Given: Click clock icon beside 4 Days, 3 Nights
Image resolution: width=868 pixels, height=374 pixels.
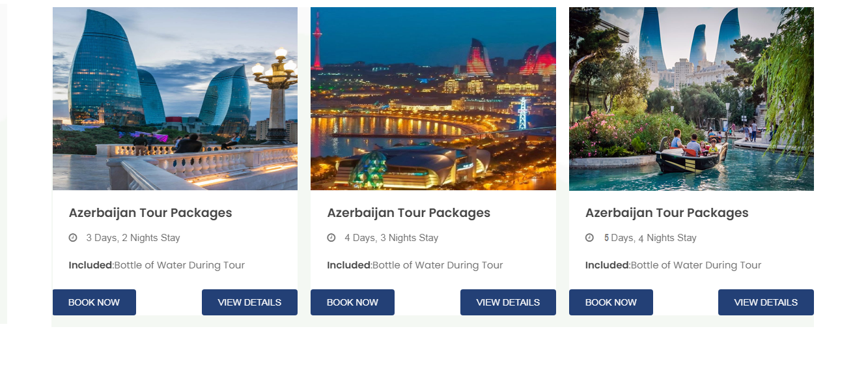Looking at the screenshot, I should click(331, 238).
